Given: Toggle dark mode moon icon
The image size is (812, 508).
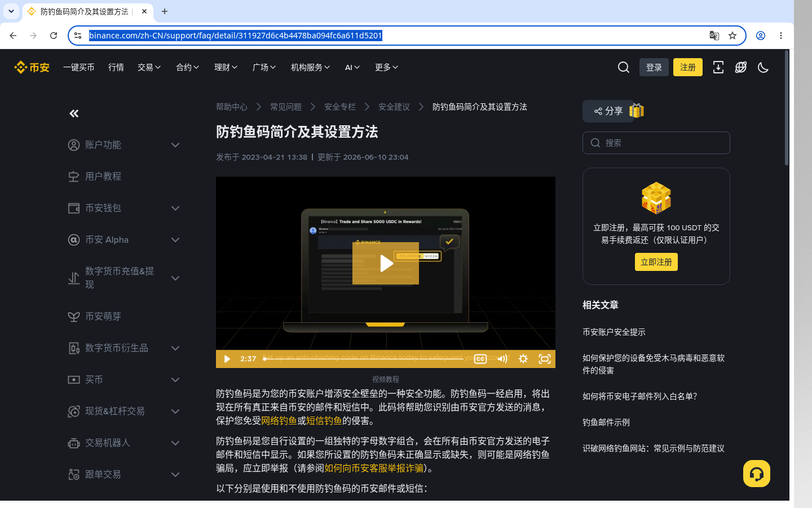Looking at the screenshot, I should (x=764, y=67).
